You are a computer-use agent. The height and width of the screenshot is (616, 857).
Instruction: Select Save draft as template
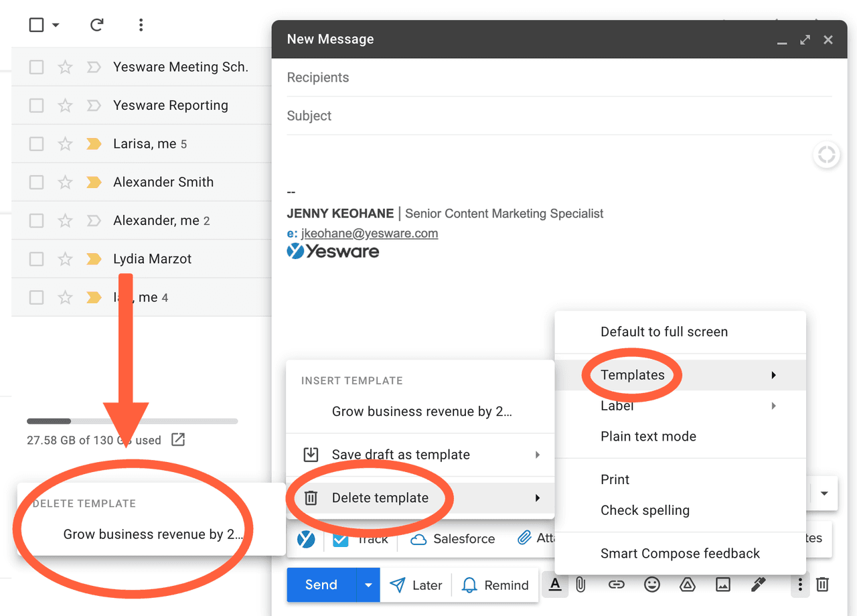[400, 455]
